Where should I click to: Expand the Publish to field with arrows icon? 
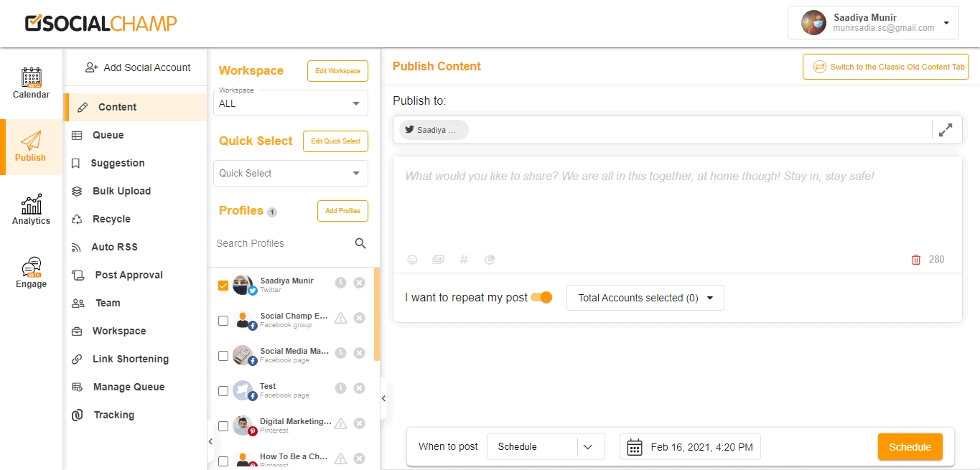click(946, 130)
